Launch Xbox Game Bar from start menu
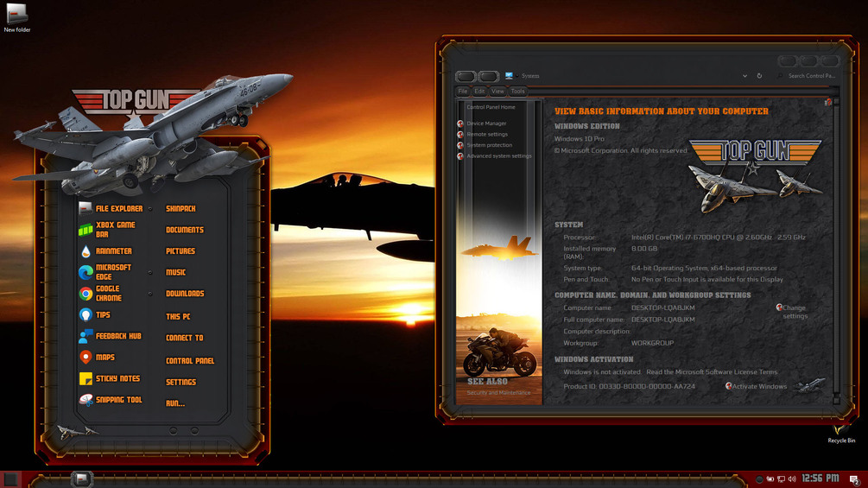The height and width of the screenshot is (488, 868). [108, 230]
